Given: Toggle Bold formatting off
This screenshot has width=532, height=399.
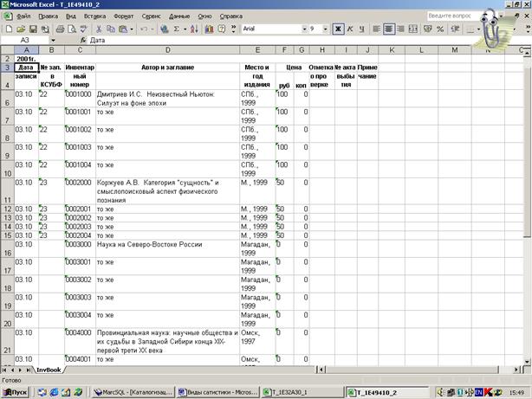Looking at the screenshot, I should pyautogui.click(x=338, y=29).
